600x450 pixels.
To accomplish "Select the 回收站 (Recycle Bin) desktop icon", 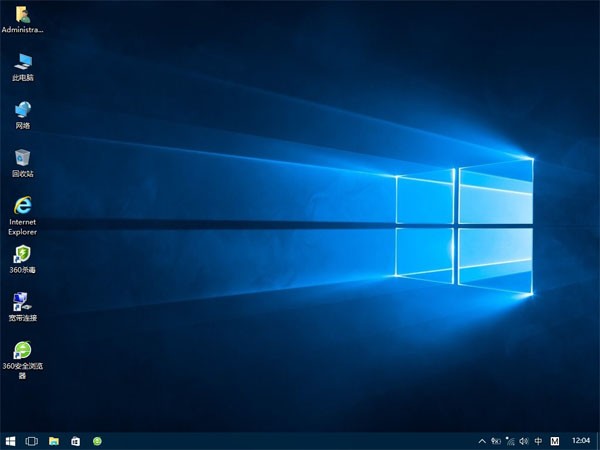I will (23, 163).
